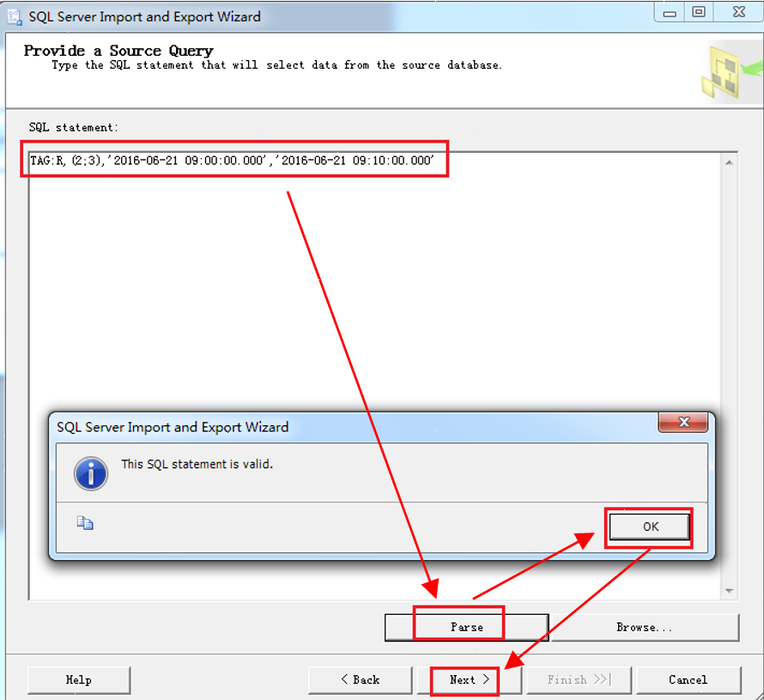
Task: Click OK in the validation dialog
Action: click(650, 527)
